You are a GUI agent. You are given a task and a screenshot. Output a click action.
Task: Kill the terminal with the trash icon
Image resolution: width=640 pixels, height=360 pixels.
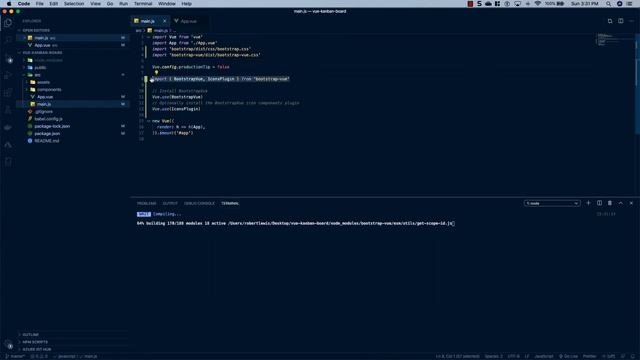point(610,203)
